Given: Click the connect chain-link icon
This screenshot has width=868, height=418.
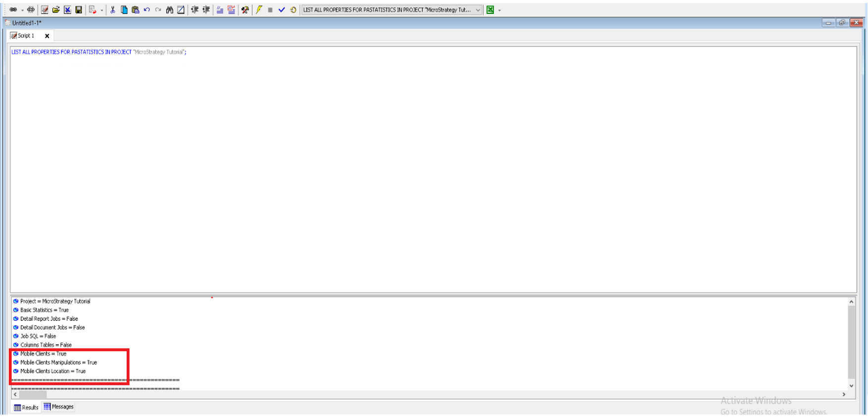Looking at the screenshot, I should coord(13,10).
